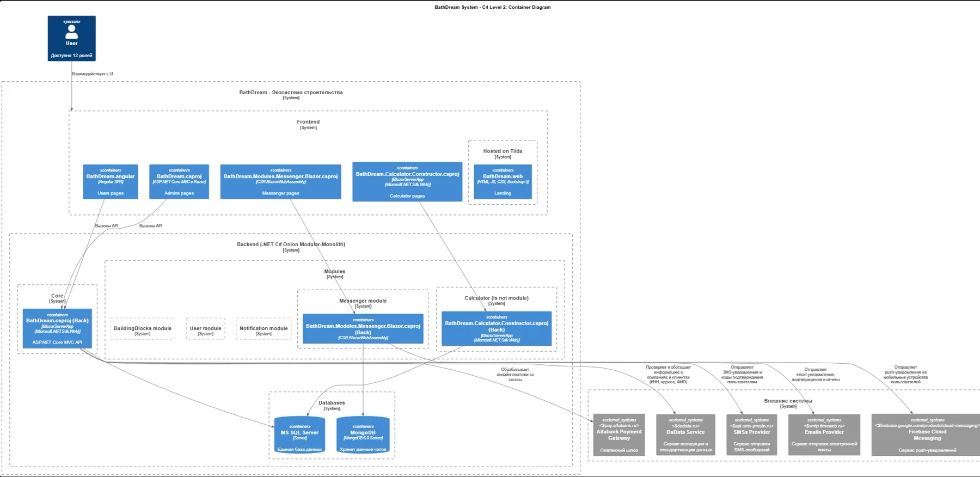Screen dimensions: 980x477
Task: Select the BathDream.csproj (Back) core container
Action: pos(57,329)
